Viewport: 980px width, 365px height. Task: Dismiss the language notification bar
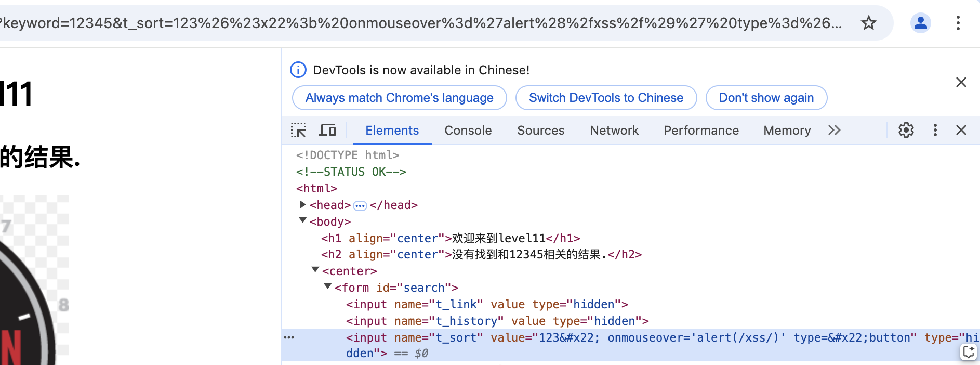(961, 82)
